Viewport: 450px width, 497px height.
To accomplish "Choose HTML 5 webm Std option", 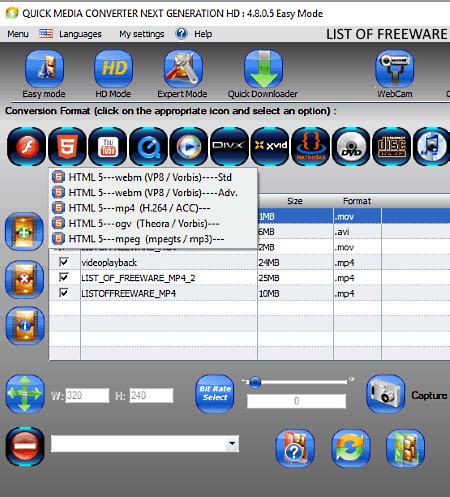I will (153, 177).
